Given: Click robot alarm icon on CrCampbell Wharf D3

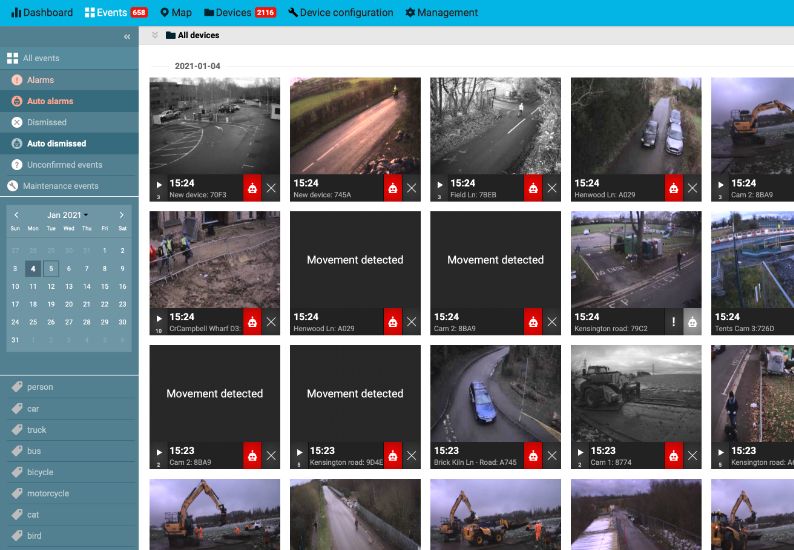Looking at the screenshot, I should pyautogui.click(x=252, y=322).
